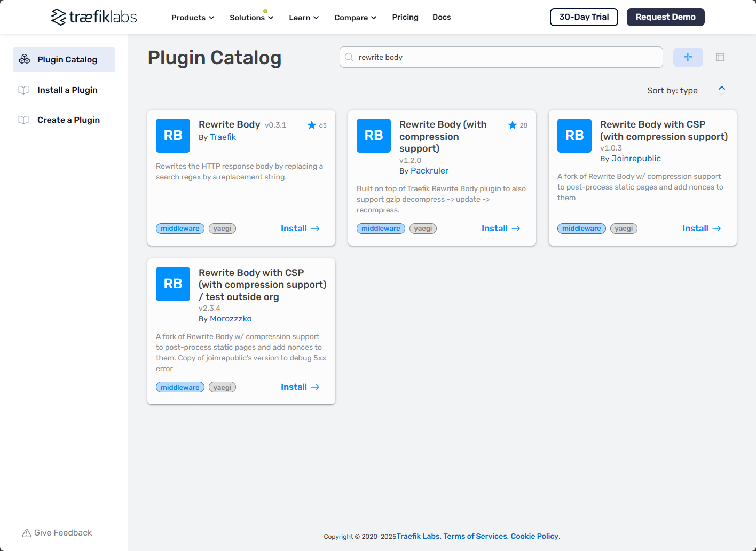Click the Install a Plugin book icon
Image resolution: width=756 pixels, height=551 pixels.
(x=23, y=90)
